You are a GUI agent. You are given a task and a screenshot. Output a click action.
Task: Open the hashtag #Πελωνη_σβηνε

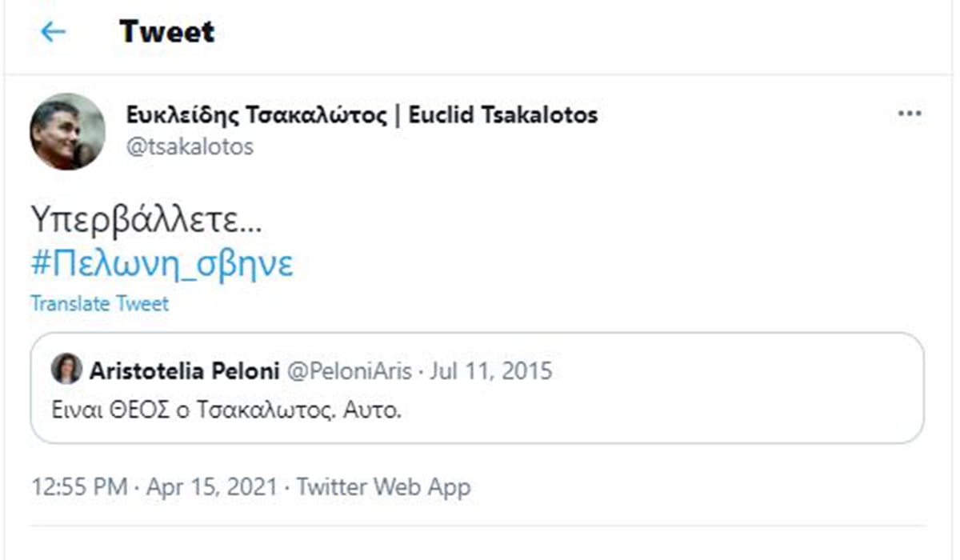[162, 264]
